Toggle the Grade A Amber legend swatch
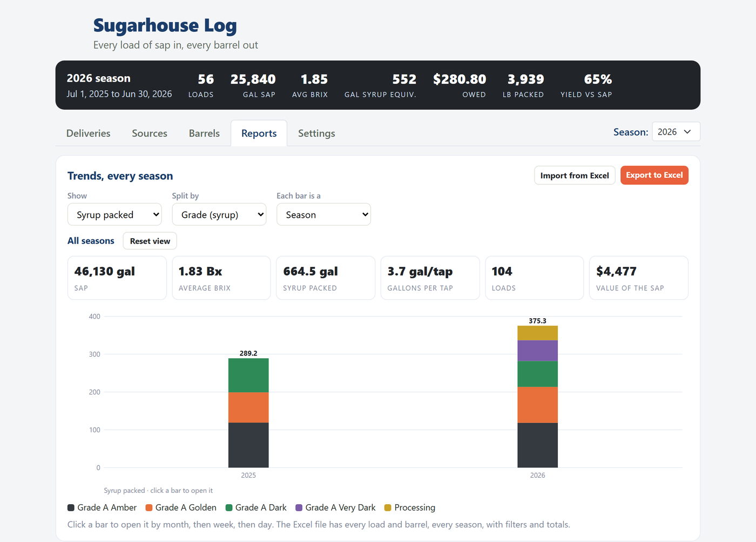This screenshot has width=756, height=542. coord(71,508)
